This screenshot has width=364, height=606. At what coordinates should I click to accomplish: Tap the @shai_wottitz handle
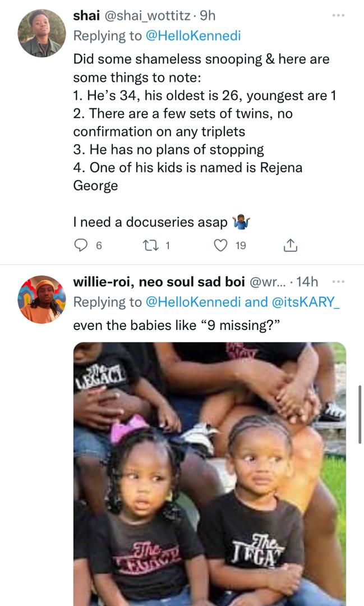click(142, 17)
